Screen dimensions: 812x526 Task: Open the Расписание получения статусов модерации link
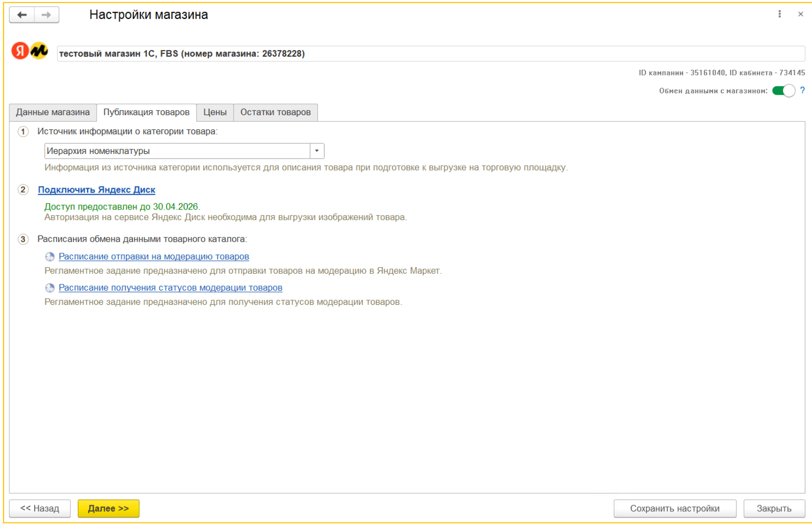[170, 287]
